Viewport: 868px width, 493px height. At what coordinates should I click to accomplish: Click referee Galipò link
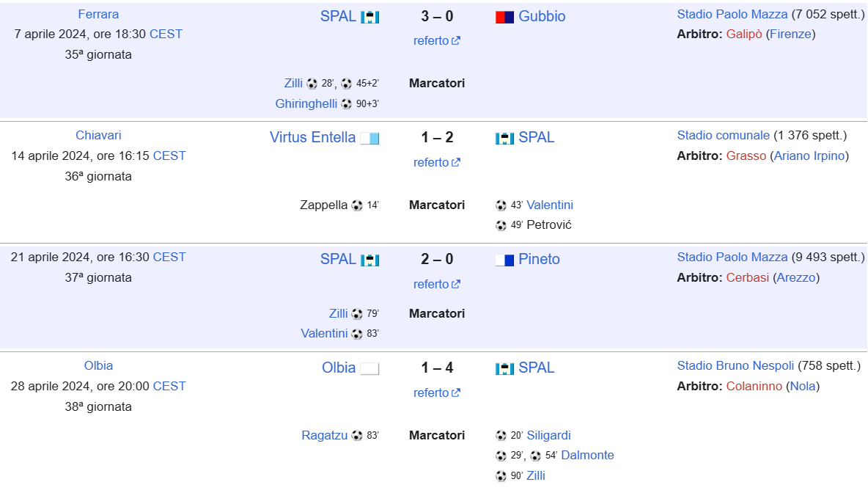pyautogui.click(x=744, y=34)
